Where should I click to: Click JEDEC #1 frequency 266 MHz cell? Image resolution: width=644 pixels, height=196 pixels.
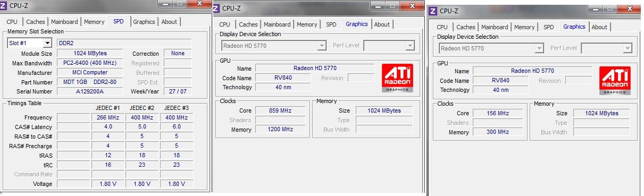click(x=107, y=117)
